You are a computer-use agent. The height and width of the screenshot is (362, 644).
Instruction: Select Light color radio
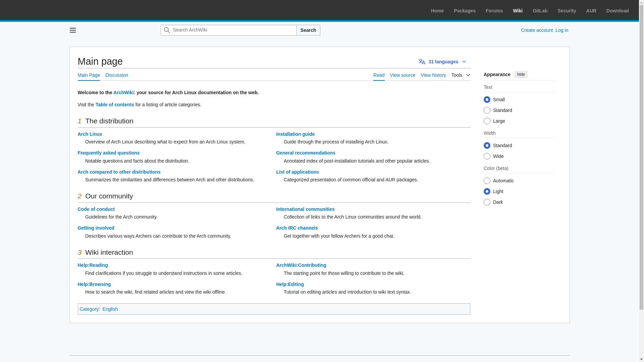pyautogui.click(x=487, y=191)
